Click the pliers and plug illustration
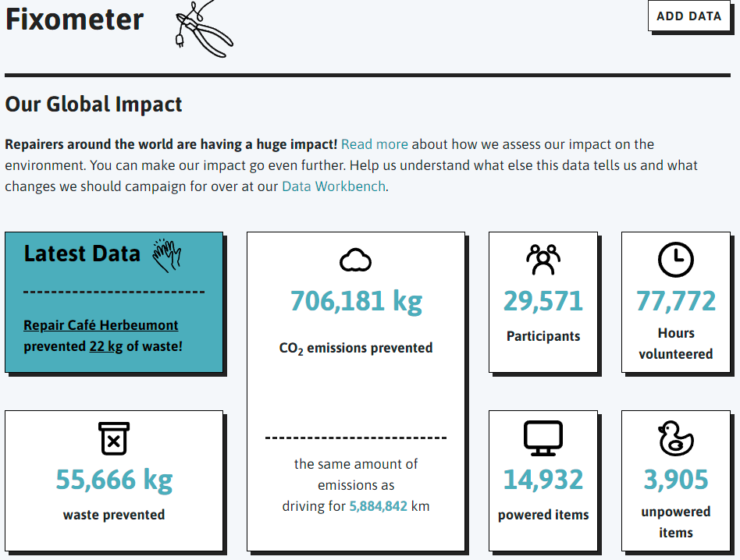 (x=204, y=29)
